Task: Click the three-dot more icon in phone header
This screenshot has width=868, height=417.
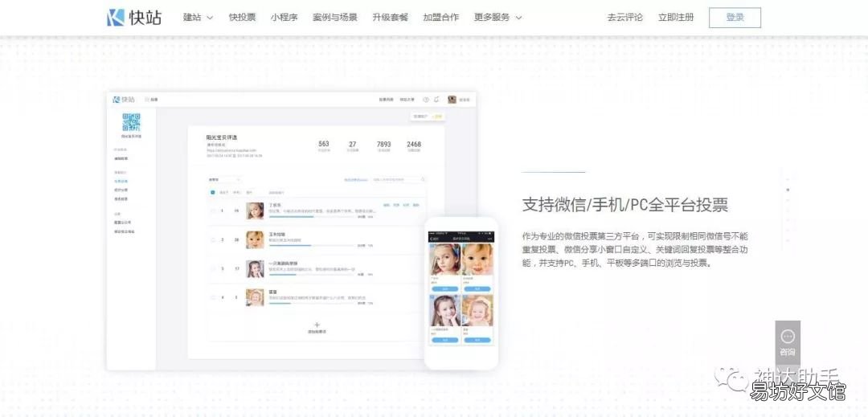Action: [x=489, y=239]
